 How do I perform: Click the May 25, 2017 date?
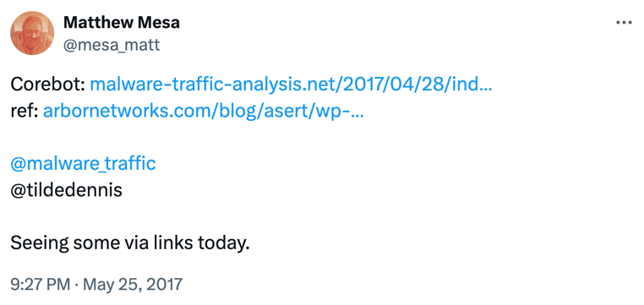tap(131, 284)
